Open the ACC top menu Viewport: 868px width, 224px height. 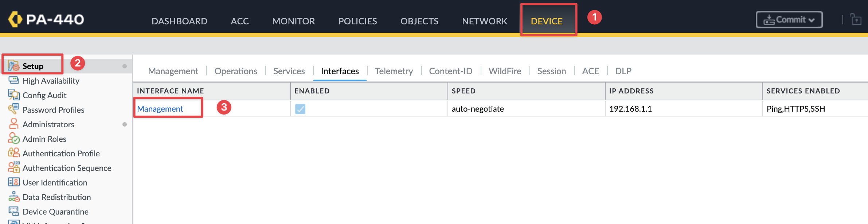coord(240,21)
